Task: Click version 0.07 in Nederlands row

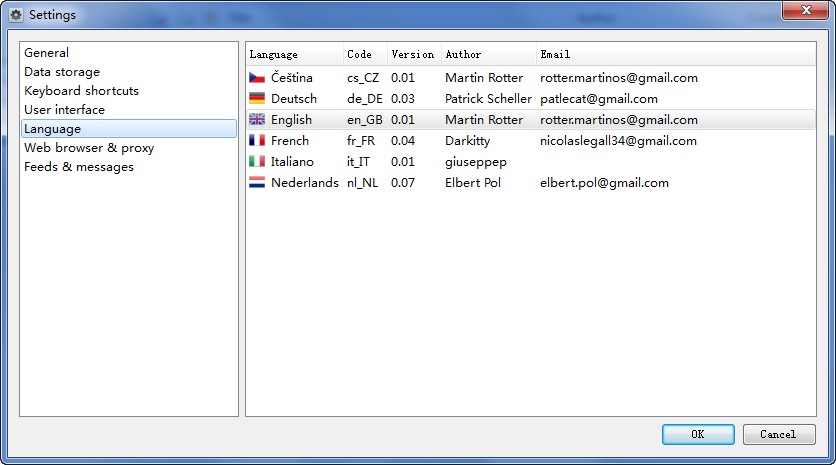Action: point(403,182)
